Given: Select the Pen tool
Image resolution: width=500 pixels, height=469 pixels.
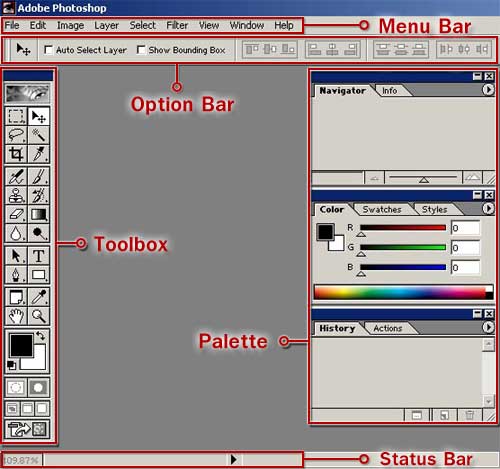Looking at the screenshot, I should 16,275.
